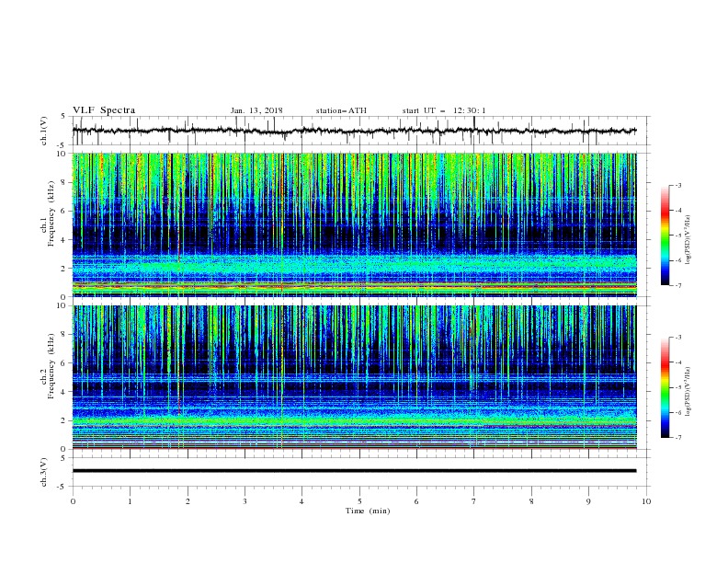Click the Time axis tick label "7"
This screenshot has height=563, width=728.
tap(474, 501)
